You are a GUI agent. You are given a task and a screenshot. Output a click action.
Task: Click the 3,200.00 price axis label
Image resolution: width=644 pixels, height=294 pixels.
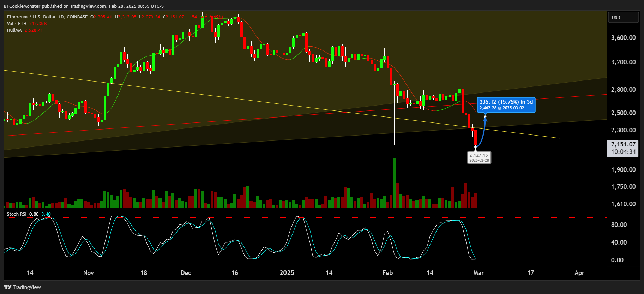(623, 62)
